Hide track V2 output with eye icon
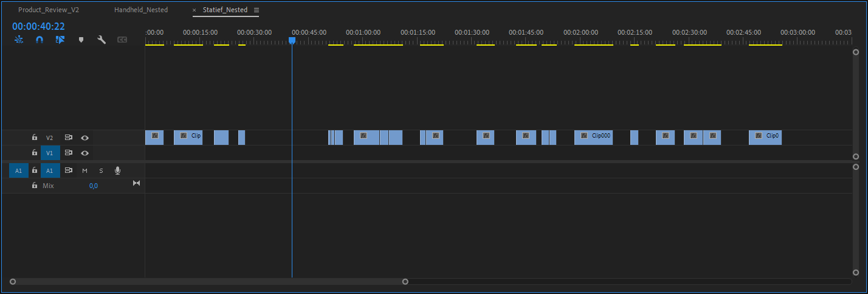Screen dimensions: 868x294 85,138
